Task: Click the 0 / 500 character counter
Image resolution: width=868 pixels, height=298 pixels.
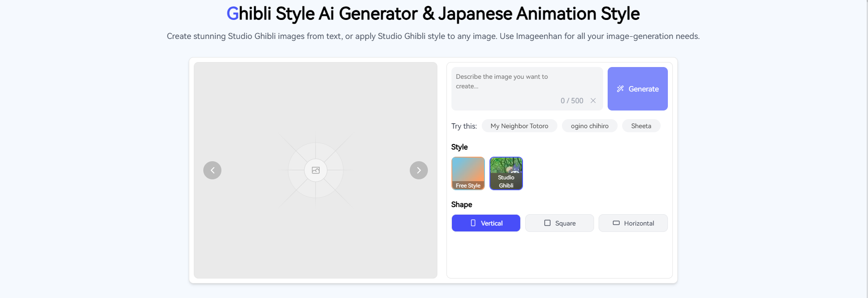Action: [x=571, y=101]
